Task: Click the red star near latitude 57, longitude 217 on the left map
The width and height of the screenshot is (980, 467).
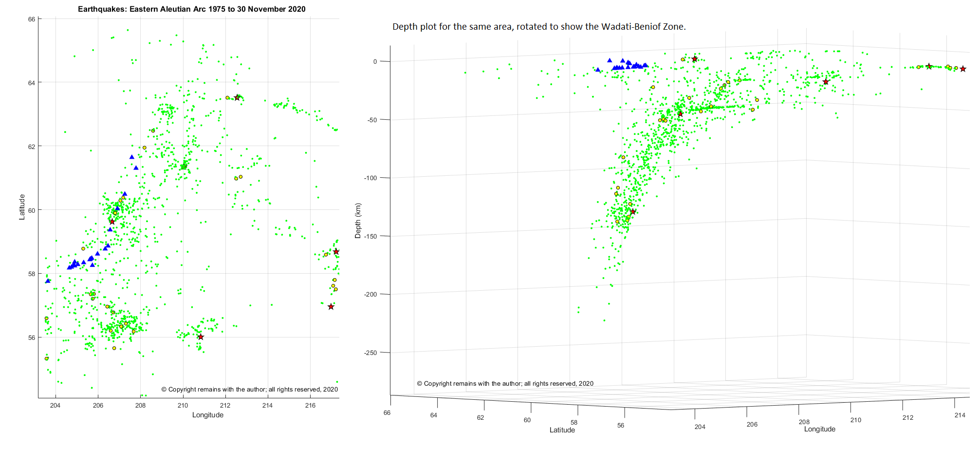Action: pyautogui.click(x=331, y=307)
